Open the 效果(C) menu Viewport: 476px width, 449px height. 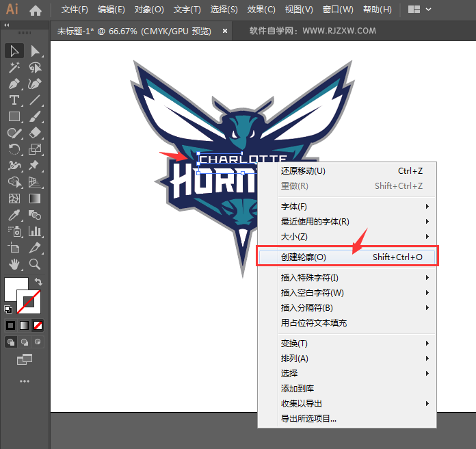tap(261, 10)
